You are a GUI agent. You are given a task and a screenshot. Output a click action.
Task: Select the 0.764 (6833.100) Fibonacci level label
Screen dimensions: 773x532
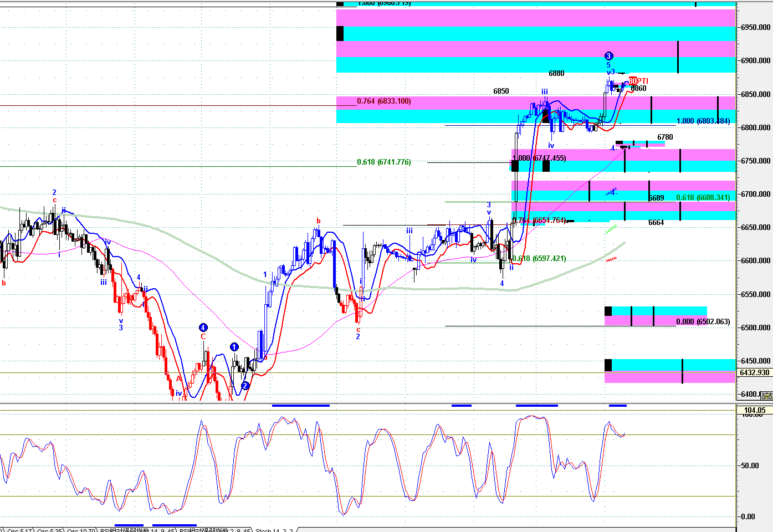384,101
